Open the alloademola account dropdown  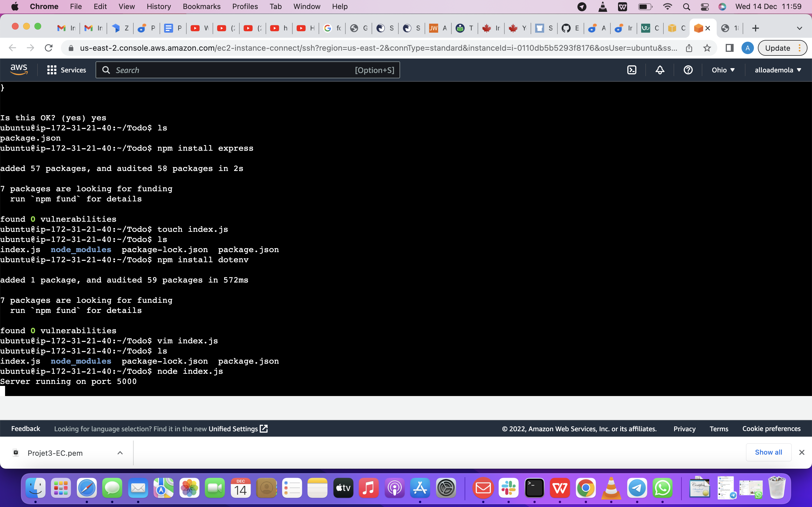[x=778, y=70]
